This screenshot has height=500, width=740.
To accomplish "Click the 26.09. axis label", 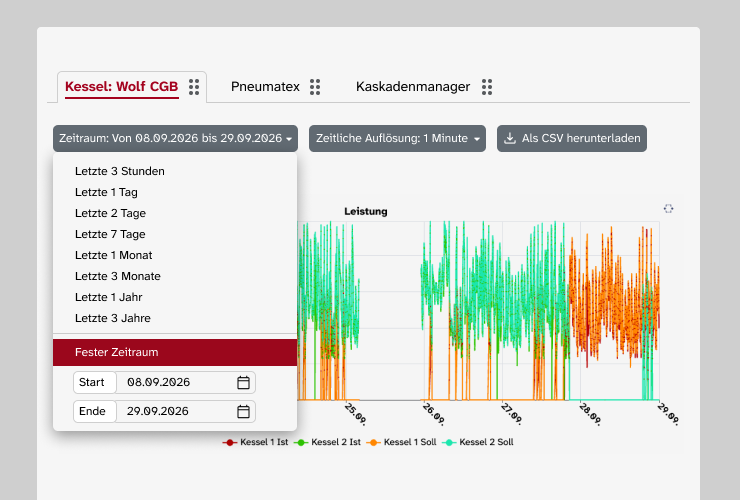I will (433, 414).
